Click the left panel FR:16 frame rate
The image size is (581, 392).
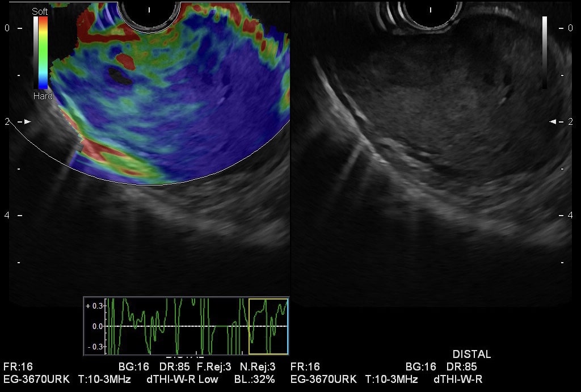pos(18,367)
